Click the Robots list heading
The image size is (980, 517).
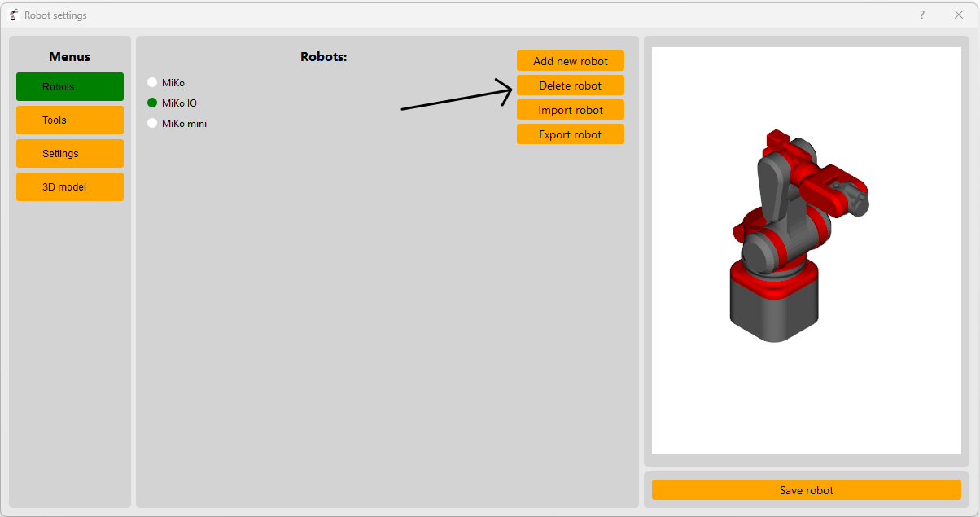point(323,56)
